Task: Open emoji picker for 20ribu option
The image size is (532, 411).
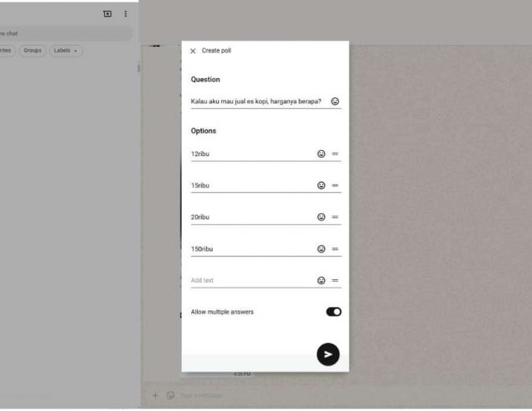Action: pyautogui.click(x=321, y=217)
